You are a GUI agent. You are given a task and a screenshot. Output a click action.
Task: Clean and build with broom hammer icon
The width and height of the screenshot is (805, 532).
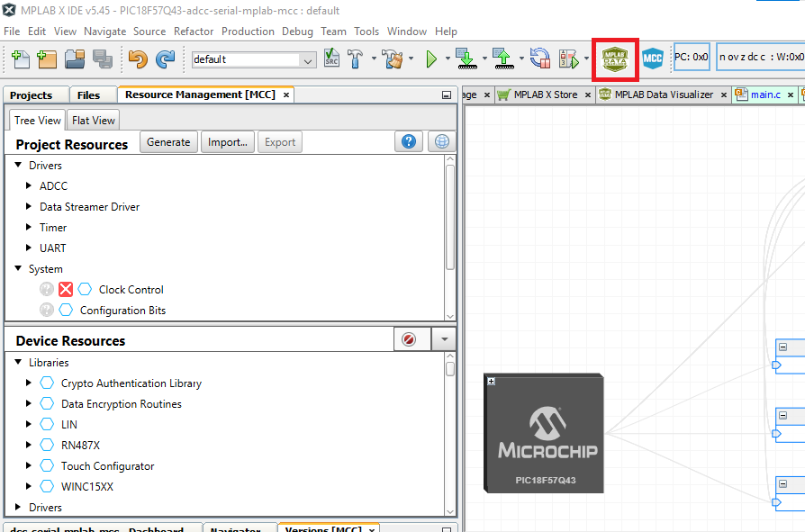pos(393,59)
